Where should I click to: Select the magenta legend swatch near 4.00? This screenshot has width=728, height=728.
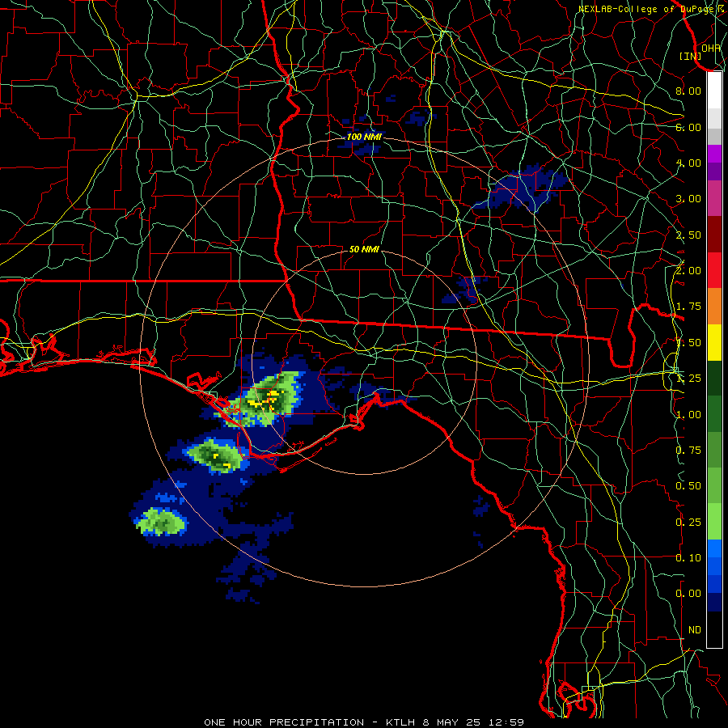[x=714, y=154]
